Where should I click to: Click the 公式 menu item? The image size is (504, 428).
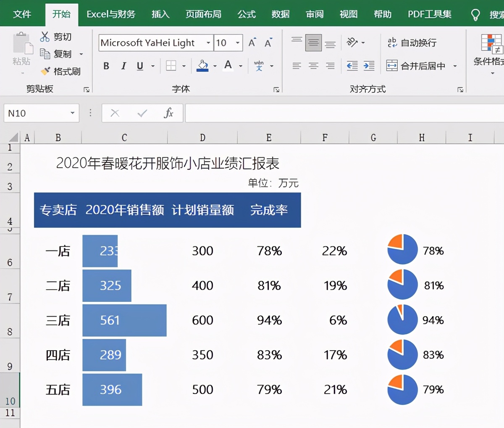click(247, 14)
